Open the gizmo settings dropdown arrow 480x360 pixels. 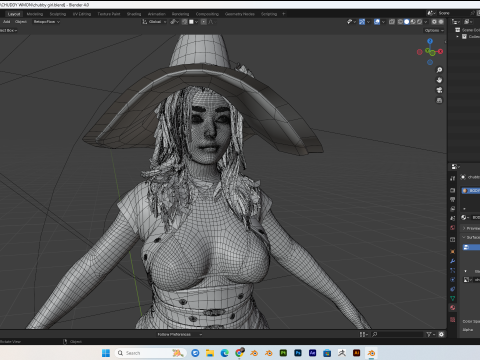(368, 22)
